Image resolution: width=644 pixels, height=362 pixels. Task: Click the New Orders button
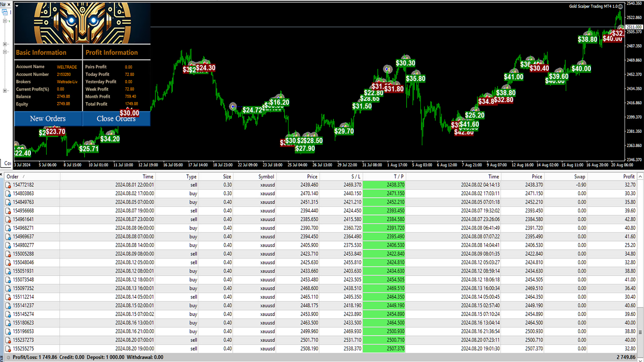click(x=47, y=118)
